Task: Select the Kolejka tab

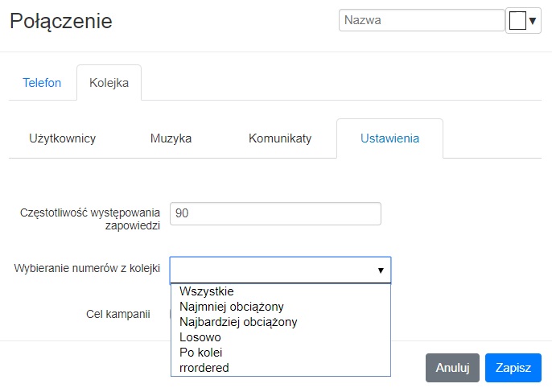Action: click(109, 83)
